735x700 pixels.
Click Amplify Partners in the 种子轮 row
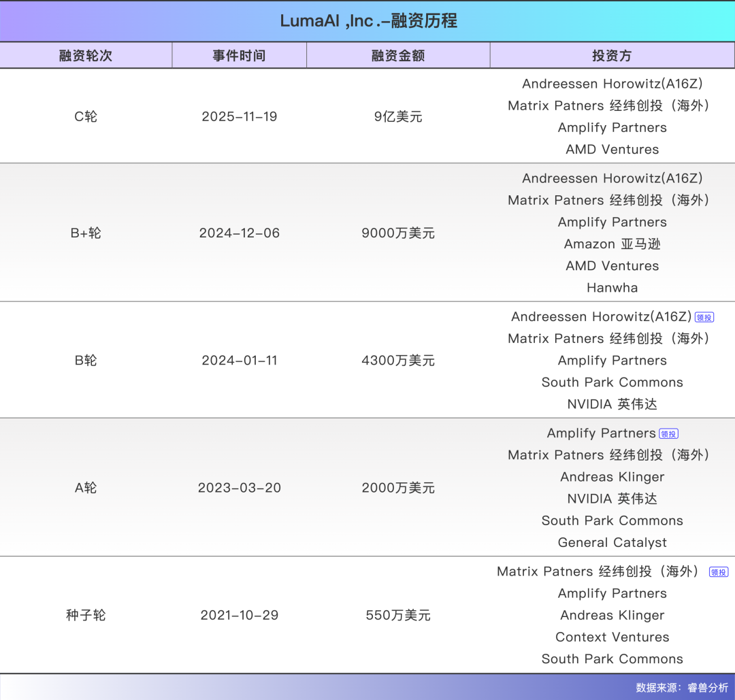612,593
